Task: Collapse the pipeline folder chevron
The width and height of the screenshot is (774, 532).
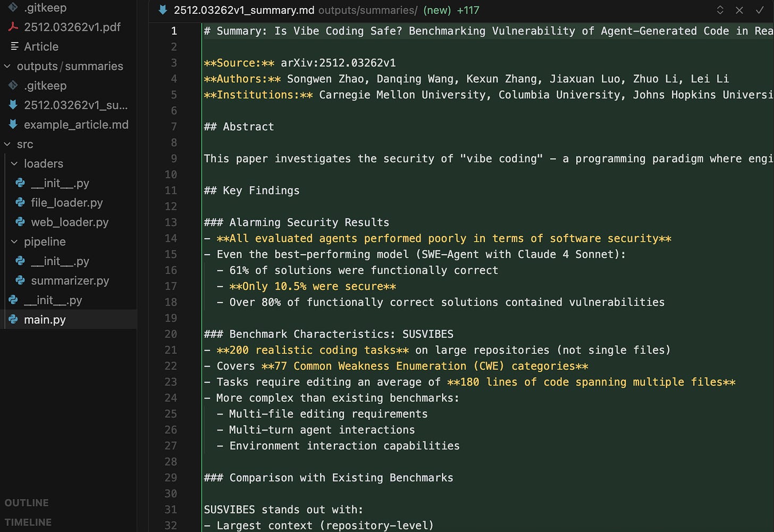Action: [x=14, y=242]
